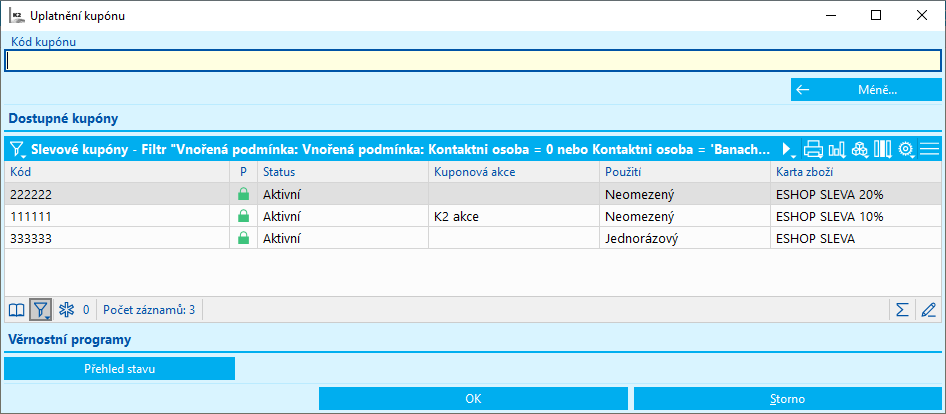
Task: Open the gear settings icon
Action: 906,150
